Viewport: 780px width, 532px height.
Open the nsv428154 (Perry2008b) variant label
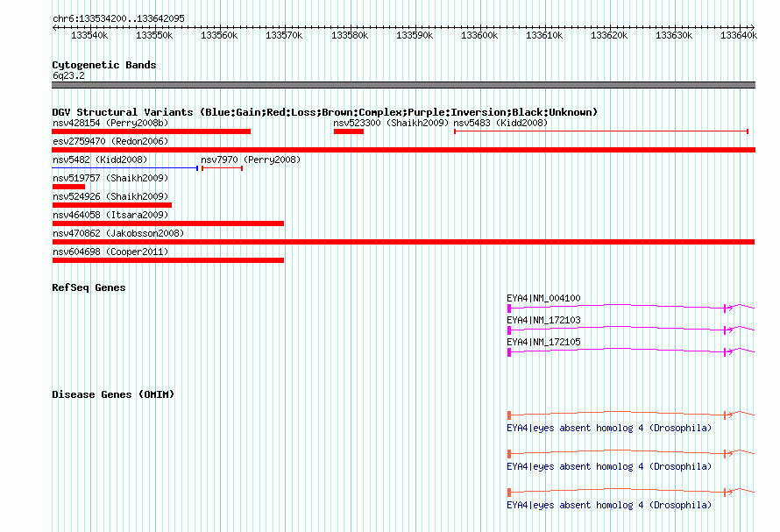(110, 123)
